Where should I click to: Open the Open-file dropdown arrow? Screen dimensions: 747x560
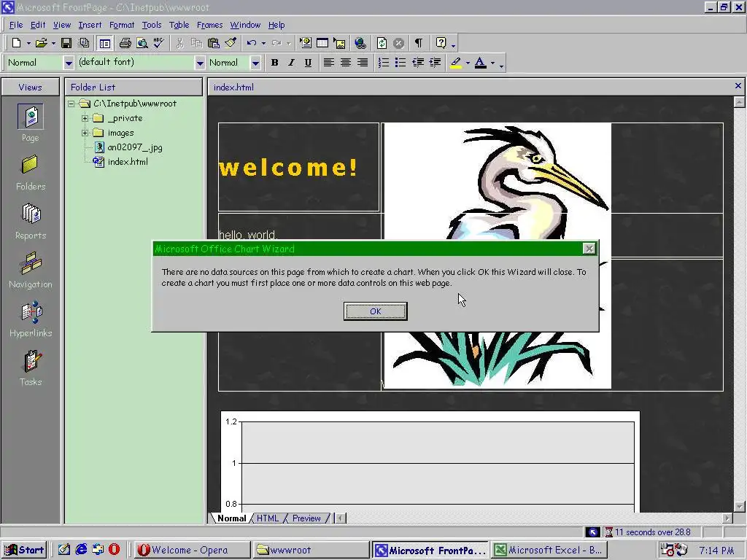pos(53,43)
